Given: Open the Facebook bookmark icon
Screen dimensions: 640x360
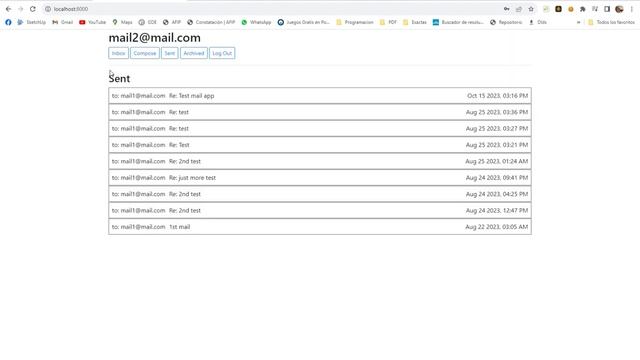Looking at the screenshot, I should (x=8, y=22).
